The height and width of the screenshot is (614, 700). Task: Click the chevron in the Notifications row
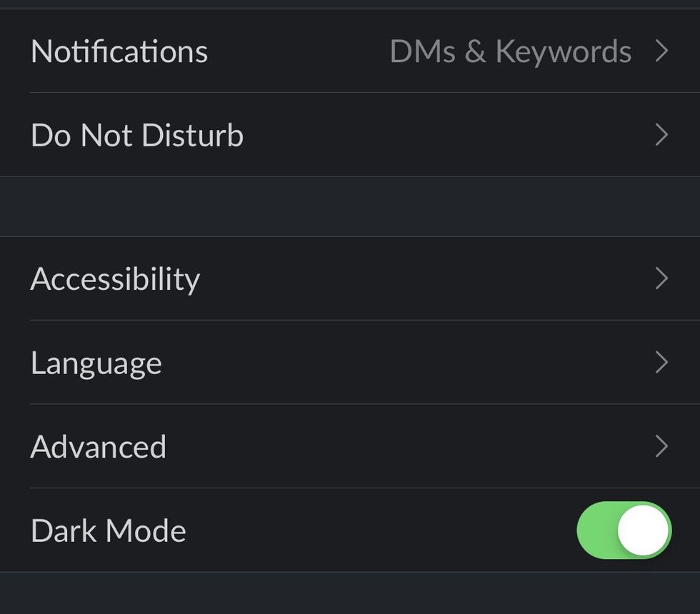[x=661, y=51]
